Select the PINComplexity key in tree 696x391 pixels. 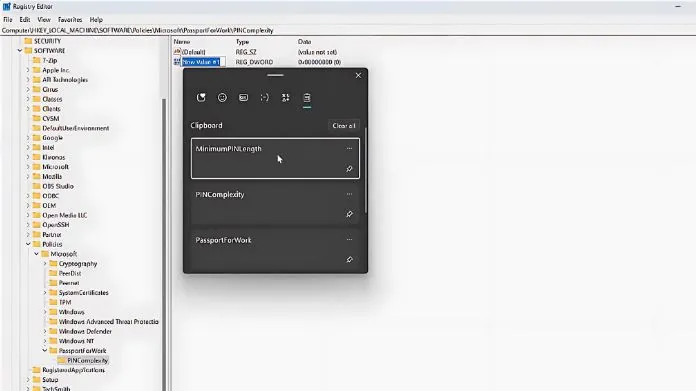[x=87, y=360]
